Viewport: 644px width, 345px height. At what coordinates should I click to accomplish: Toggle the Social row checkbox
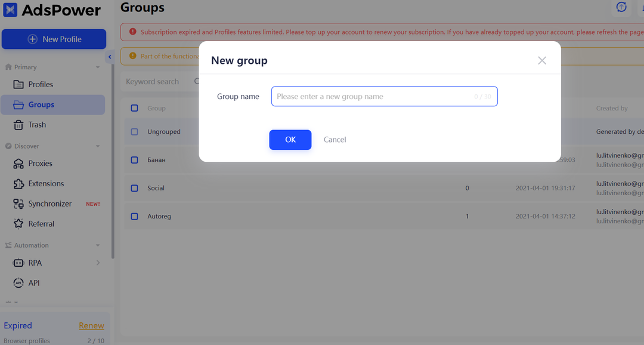click(x=134, y=188)
